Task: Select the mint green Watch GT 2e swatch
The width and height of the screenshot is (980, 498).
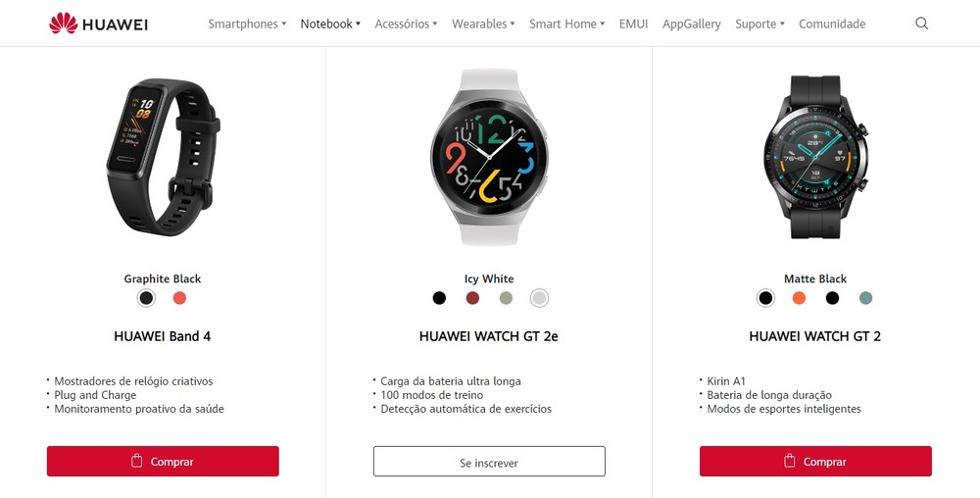Action: click(507, 298)
